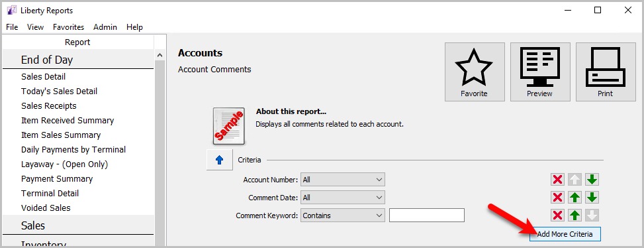This screenshot has height=248, width=644.
Task: Click report list scrollbar up arrow
Action: click(160, 54)
